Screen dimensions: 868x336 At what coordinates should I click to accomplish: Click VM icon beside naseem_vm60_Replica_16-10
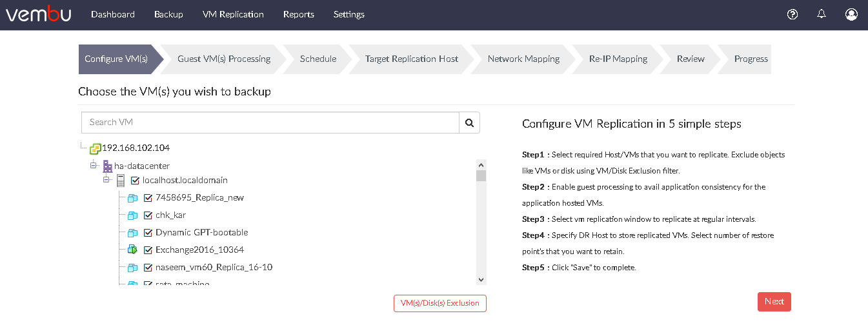[132, 268]
